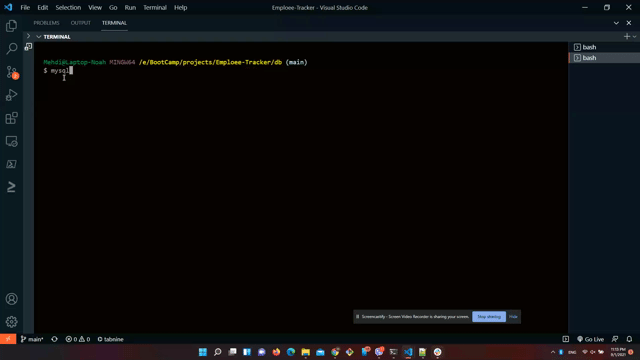Click the VS Code logo in title bar

point(8,7)
